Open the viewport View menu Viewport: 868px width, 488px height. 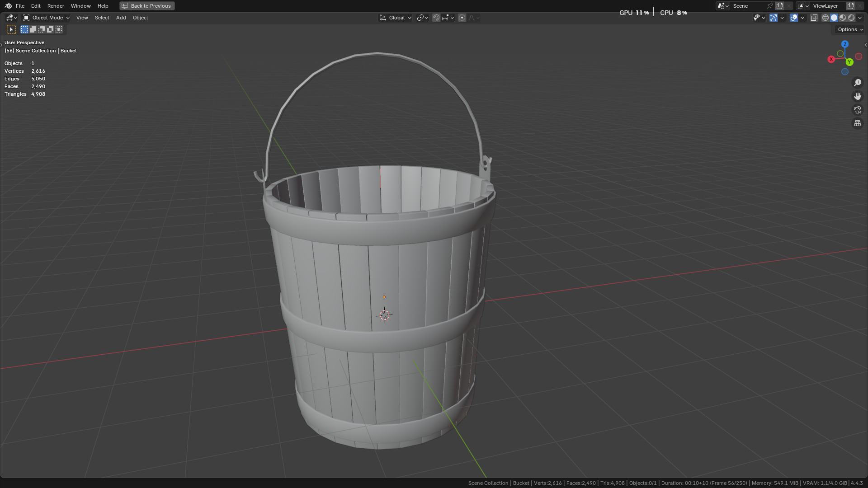82,18
